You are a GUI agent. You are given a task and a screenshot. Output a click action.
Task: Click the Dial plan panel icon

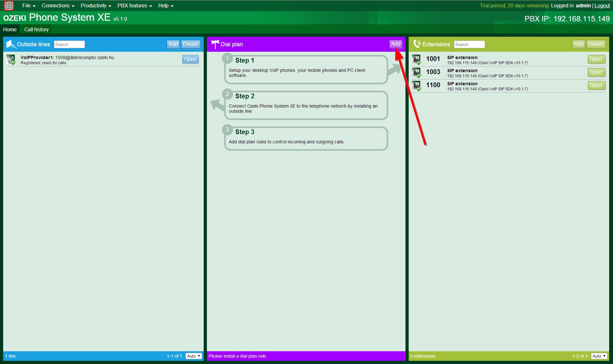215,44
